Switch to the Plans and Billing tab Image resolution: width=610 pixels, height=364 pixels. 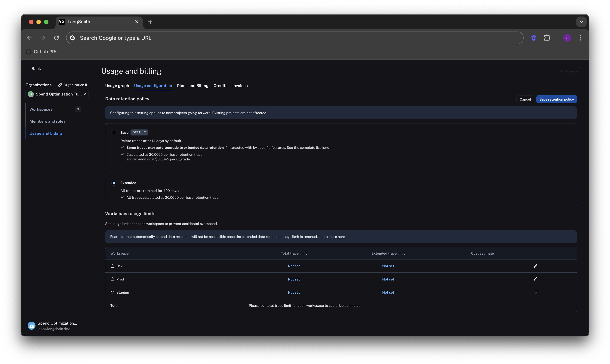coord(193,86)
